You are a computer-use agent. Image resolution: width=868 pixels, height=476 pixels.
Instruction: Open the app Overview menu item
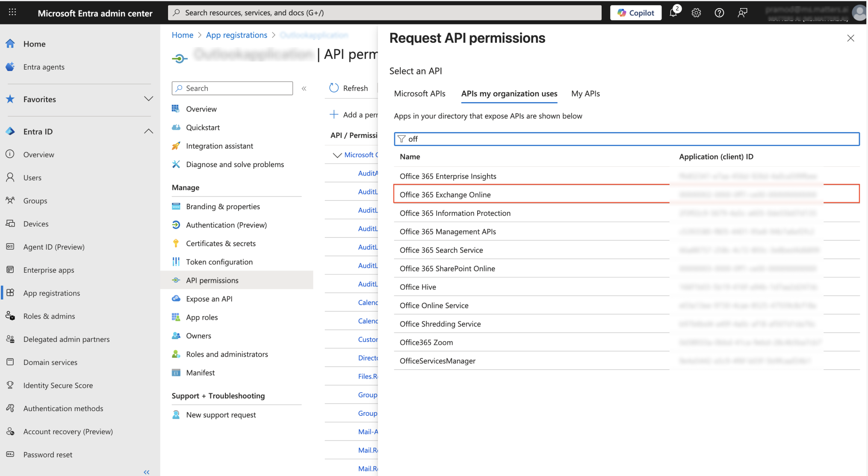point(201,109)
